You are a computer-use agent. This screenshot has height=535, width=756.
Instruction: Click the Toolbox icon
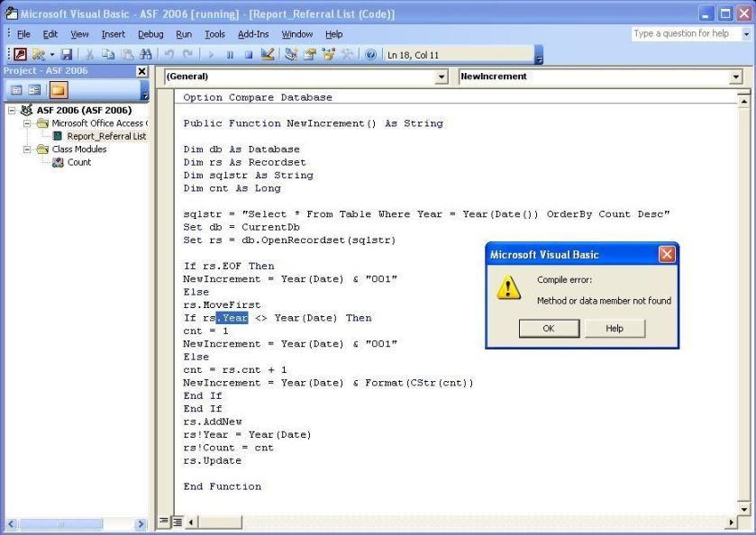(347, 54)
